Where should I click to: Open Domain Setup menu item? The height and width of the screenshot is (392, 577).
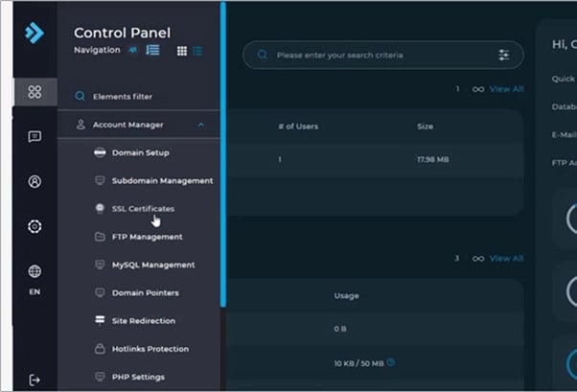140,152
